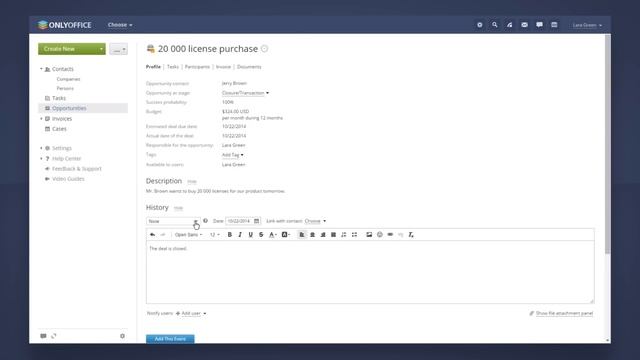Open the date picker calendar icon
This screenshot has width=640, height=360.
[256, 221]
